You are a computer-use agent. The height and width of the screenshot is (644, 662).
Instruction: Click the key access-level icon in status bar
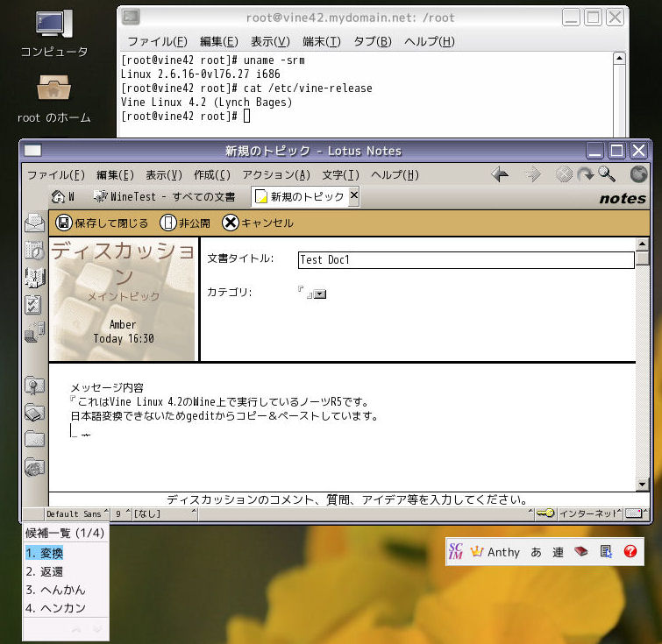(x=545, y=513)
